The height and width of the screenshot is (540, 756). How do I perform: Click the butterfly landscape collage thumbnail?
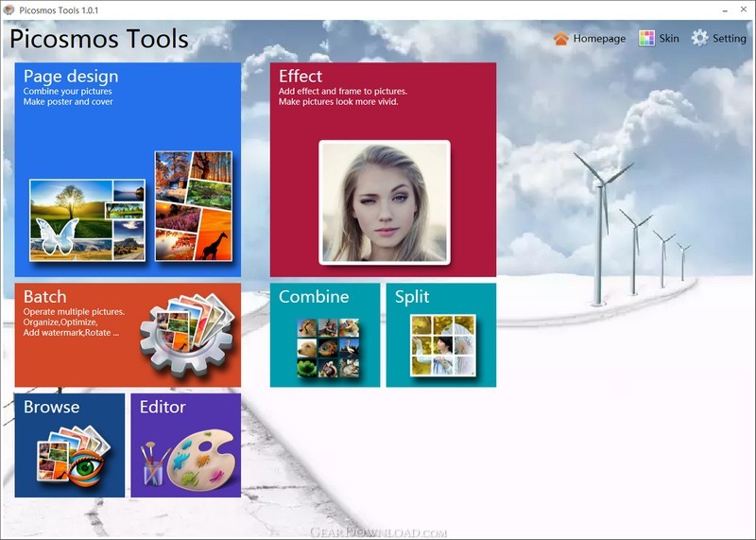[87, 220]
